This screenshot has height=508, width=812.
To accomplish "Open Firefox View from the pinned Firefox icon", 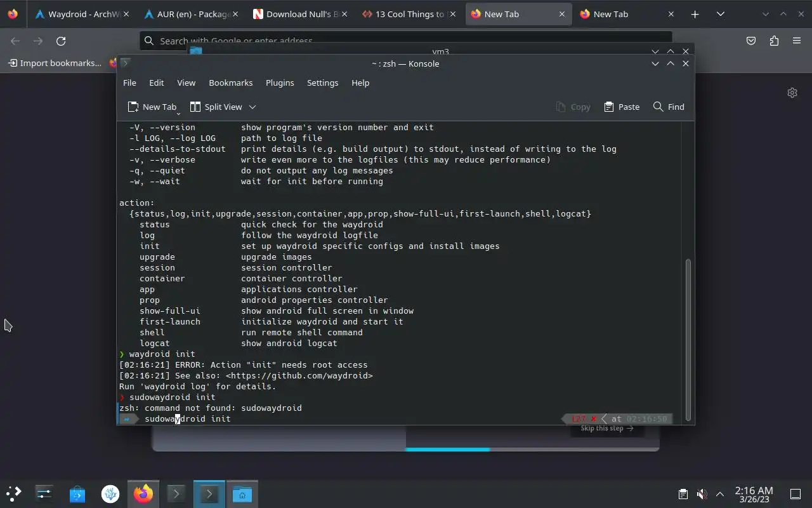I will point(13,14).
